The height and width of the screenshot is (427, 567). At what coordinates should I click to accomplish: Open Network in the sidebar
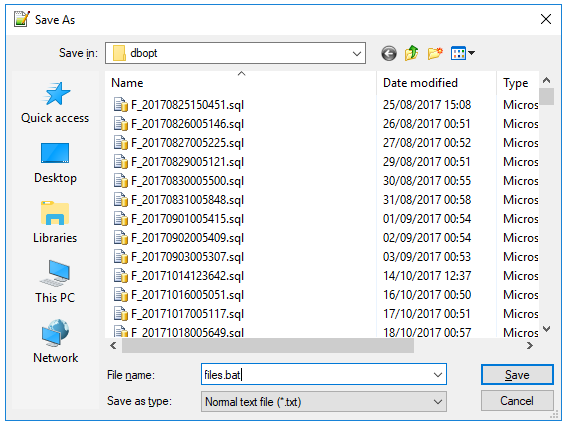pos(55,342)
